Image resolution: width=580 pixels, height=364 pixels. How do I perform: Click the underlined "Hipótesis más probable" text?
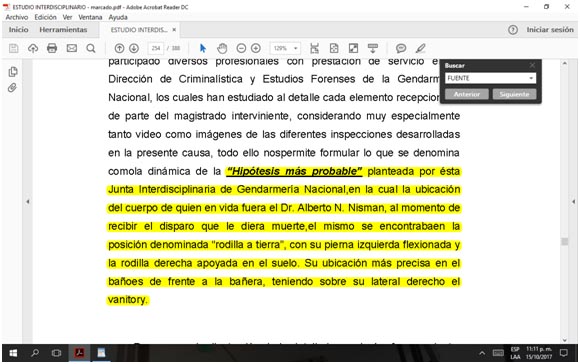pyautogui.click(x=294, y=171)
